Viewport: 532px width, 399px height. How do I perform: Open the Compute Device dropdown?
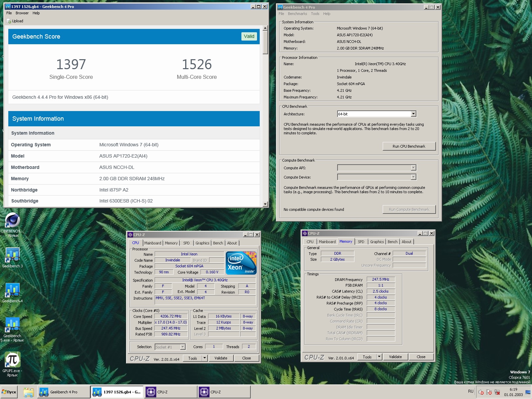[x=413, y=177]
